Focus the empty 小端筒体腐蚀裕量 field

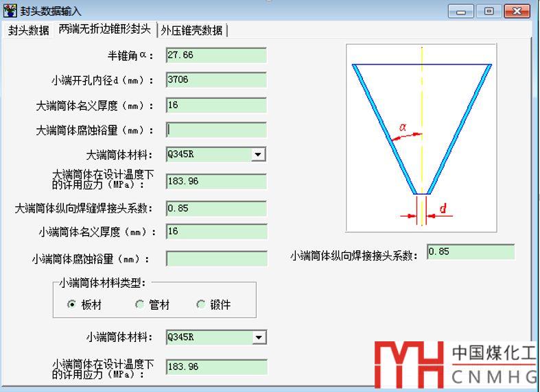pos(217,258)
